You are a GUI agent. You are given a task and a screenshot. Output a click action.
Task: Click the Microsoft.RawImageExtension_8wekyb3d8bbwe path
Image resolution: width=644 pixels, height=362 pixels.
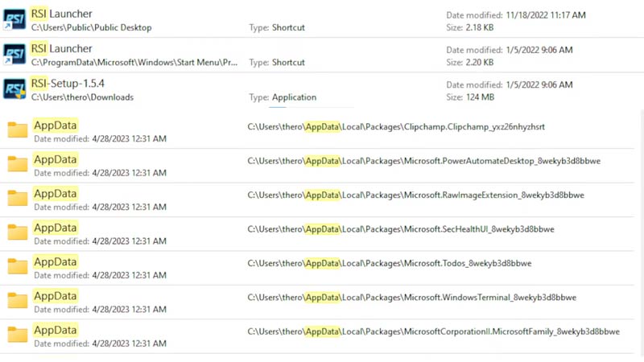415,195
